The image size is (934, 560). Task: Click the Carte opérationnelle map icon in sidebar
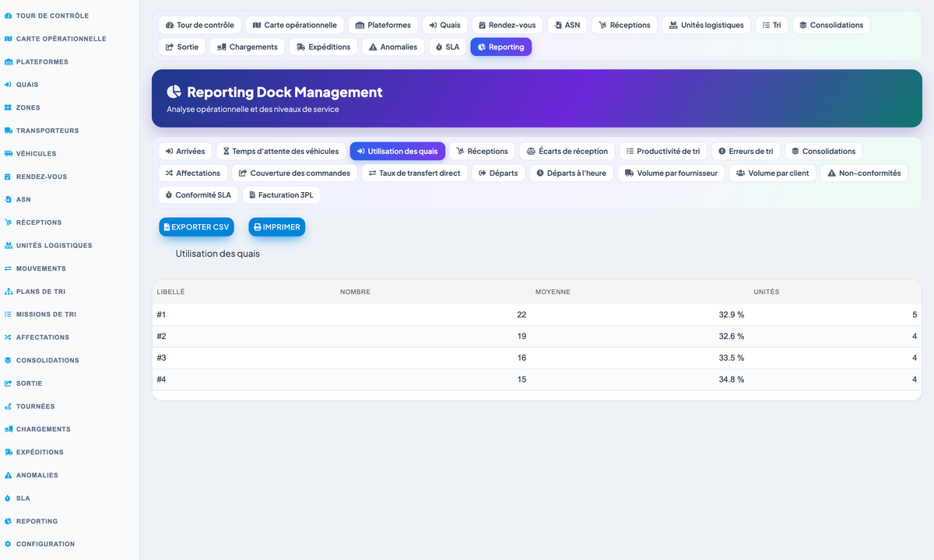8,39
